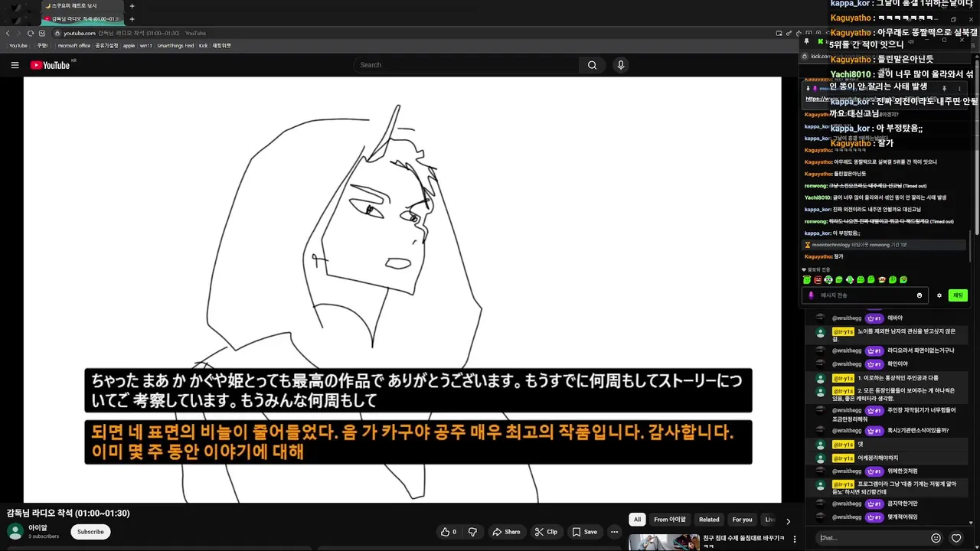Image resolution: width=980 pixels, height=551 pixels.
Task: Insert the red Kick emote
Action: [818, 280]
